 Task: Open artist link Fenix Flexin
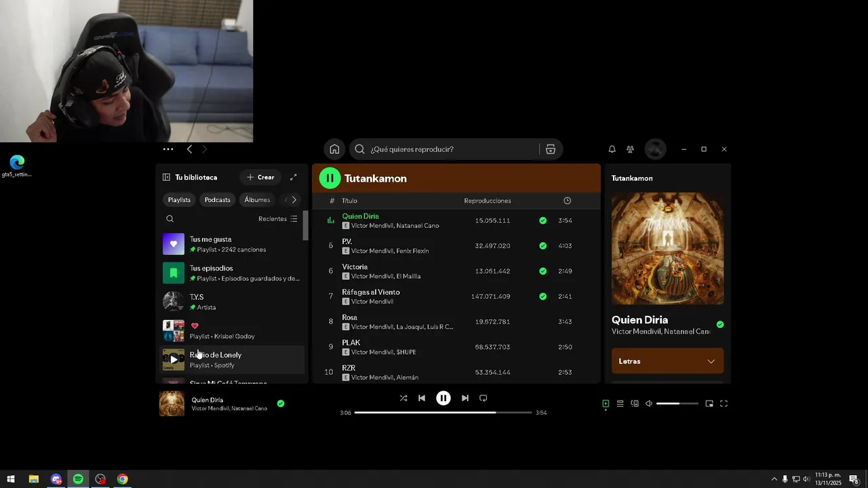tap(412, 251)
